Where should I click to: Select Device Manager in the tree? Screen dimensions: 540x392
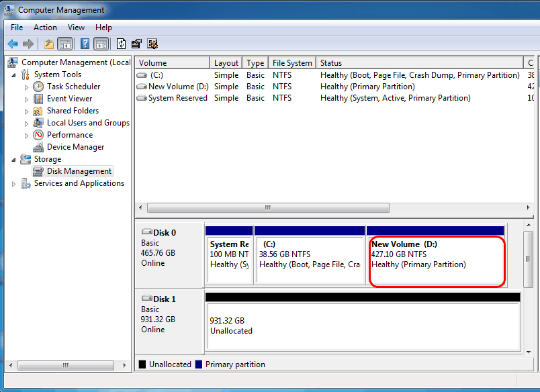coord(75,147)
